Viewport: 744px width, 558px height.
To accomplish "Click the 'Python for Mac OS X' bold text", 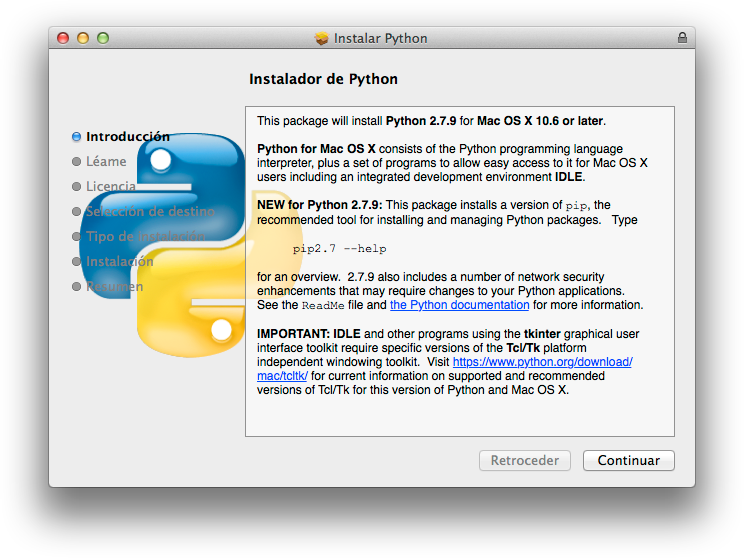I will (x=316, y=149).
